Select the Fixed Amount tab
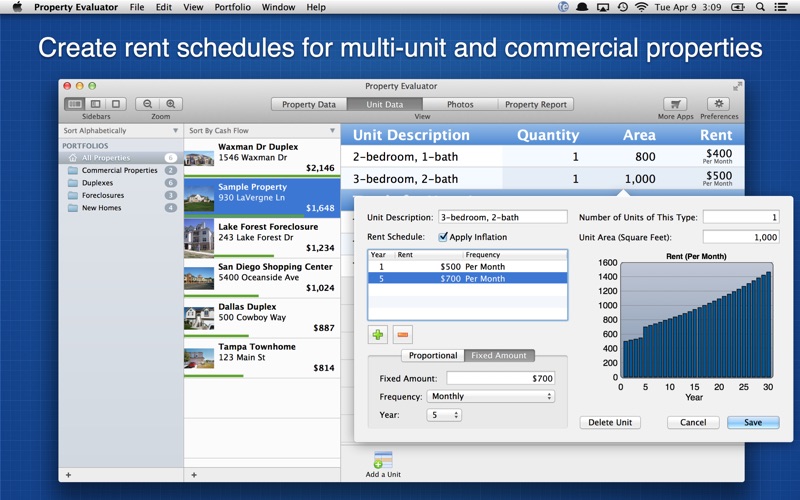 [499, 356]
